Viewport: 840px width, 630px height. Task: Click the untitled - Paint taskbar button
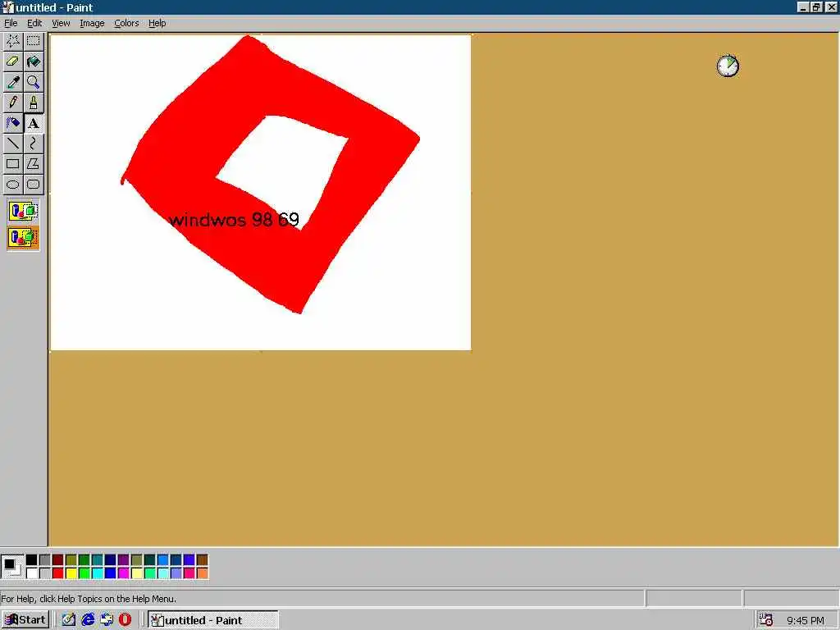click(x=212, y=620)
